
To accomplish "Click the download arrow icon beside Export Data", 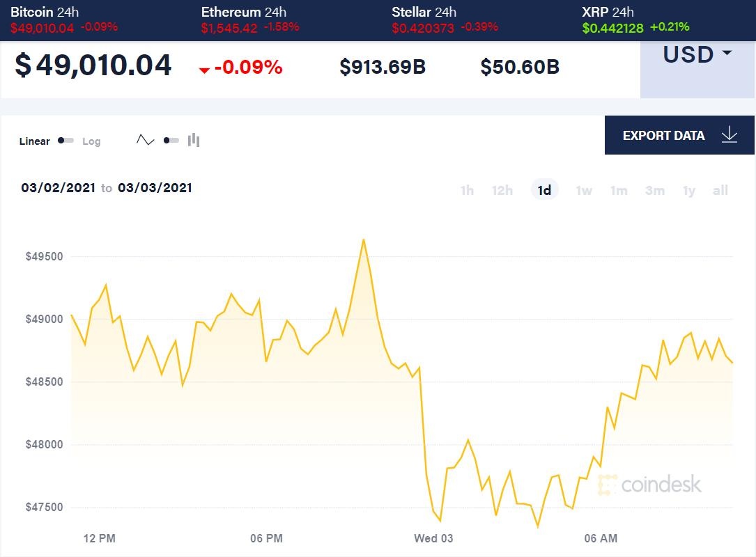I will tap(729, 135).
